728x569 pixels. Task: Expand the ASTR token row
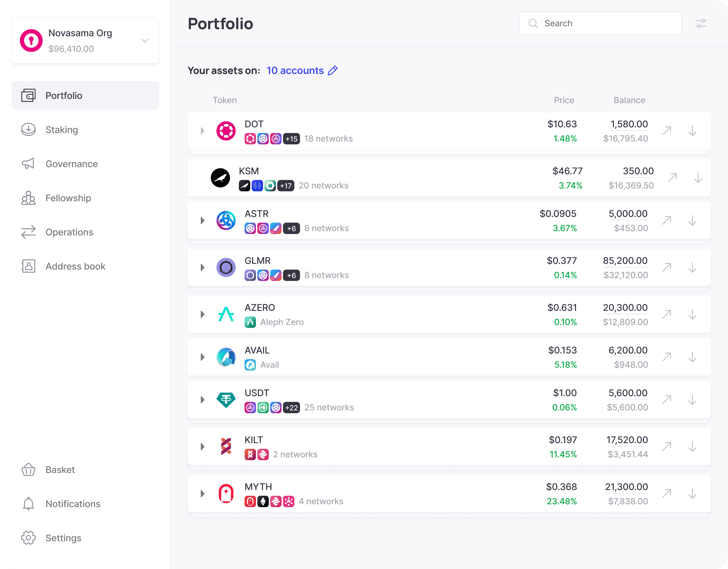[x=202, y=220]
